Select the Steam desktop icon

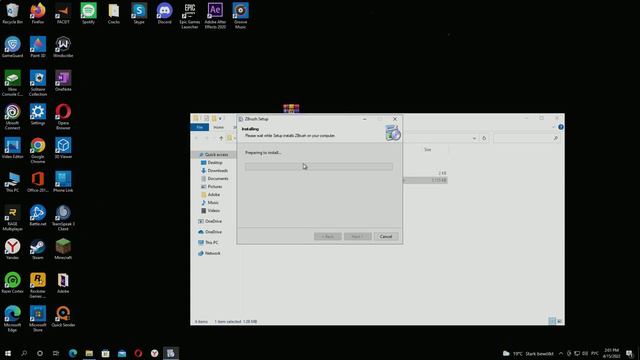(38, 249)
